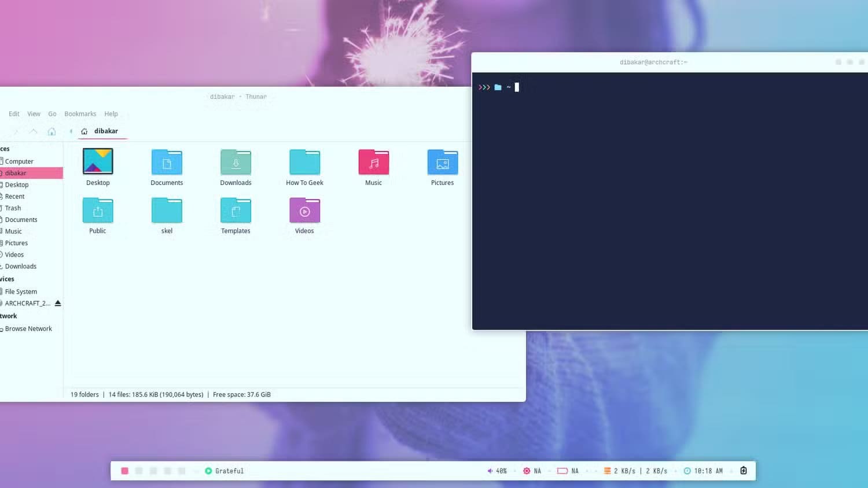Viewport: 868px width, 488px height.
Task: Go up to parent folder arrow
Action: coord(34,131)
